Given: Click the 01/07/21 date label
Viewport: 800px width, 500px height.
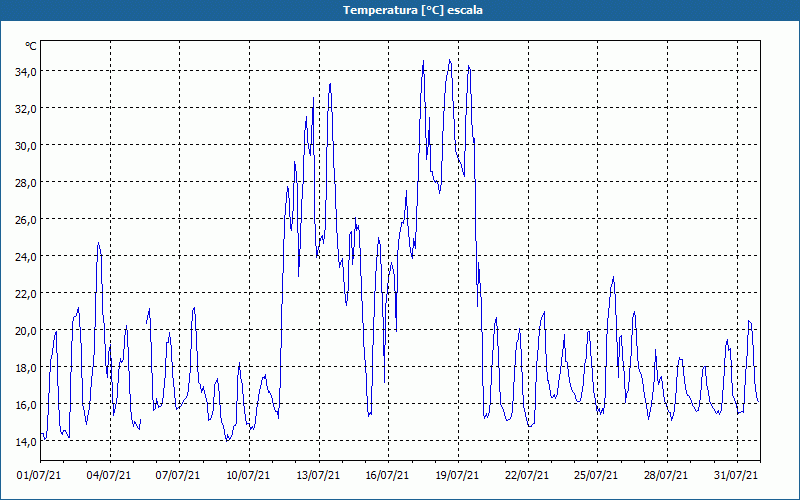Looking at the screenshot, I should tap(39, 476).
